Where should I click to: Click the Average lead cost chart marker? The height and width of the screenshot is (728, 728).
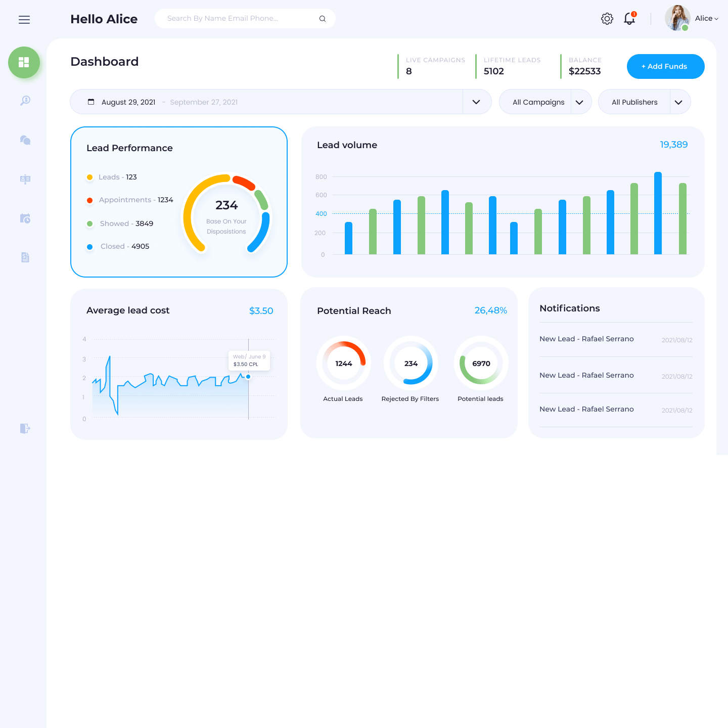(248, 377)
